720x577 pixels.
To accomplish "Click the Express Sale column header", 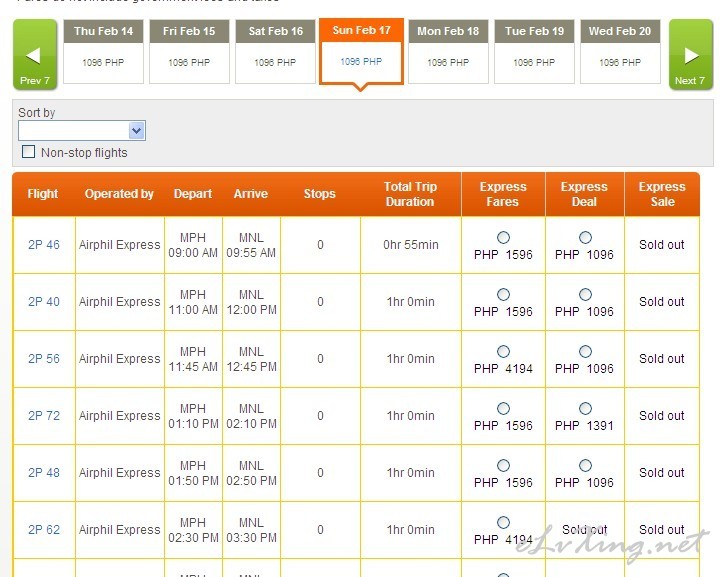I will point(662,194).
